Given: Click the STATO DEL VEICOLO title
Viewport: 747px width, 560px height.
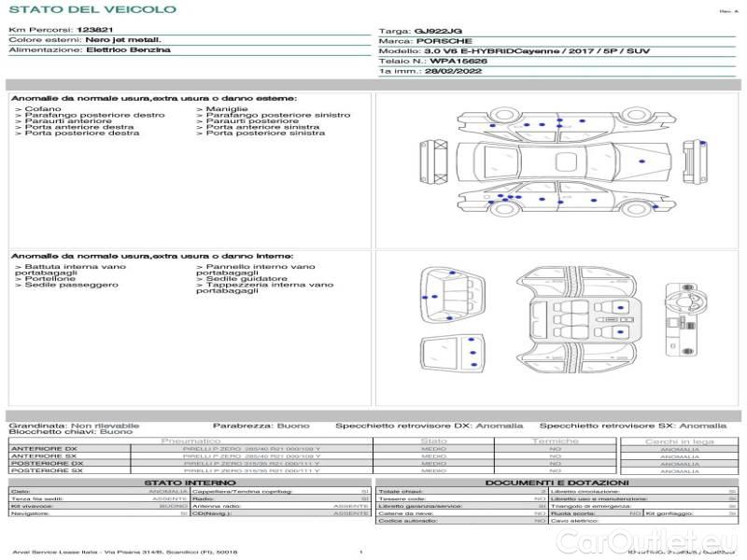Looking at the screenshot, I should click(92, 9).
